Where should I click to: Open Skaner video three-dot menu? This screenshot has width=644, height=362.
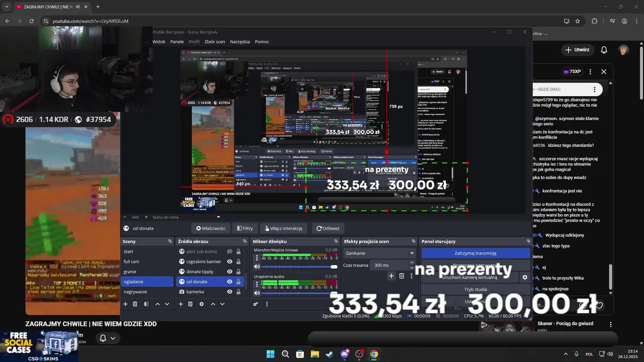(x=611, y=324)
